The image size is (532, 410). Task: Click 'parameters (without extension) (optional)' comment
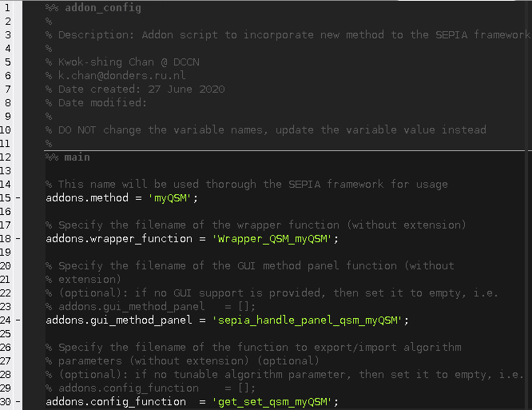tap(183, 360)
